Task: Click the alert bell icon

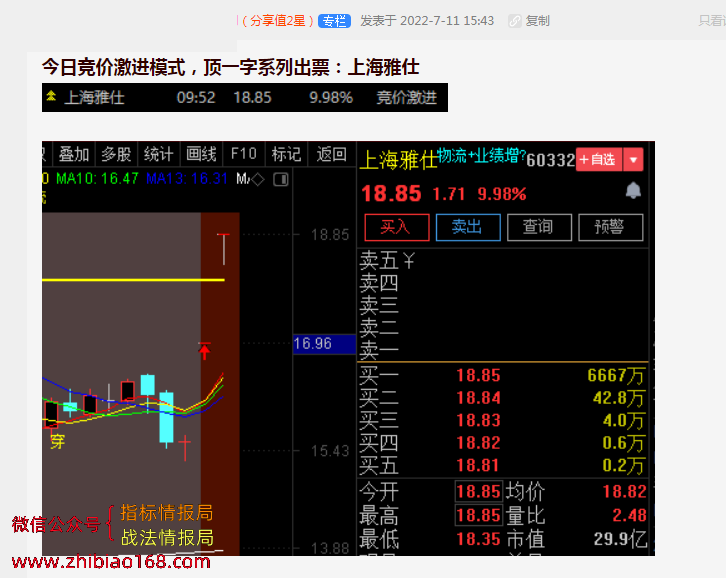Action: click(x=633, y=190)
